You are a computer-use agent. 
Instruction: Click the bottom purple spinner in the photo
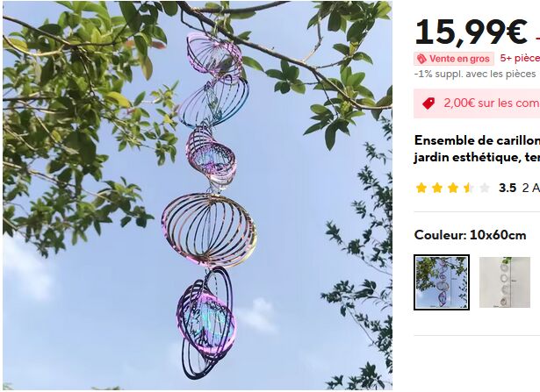pyautogui.click(x=205, y=324)
